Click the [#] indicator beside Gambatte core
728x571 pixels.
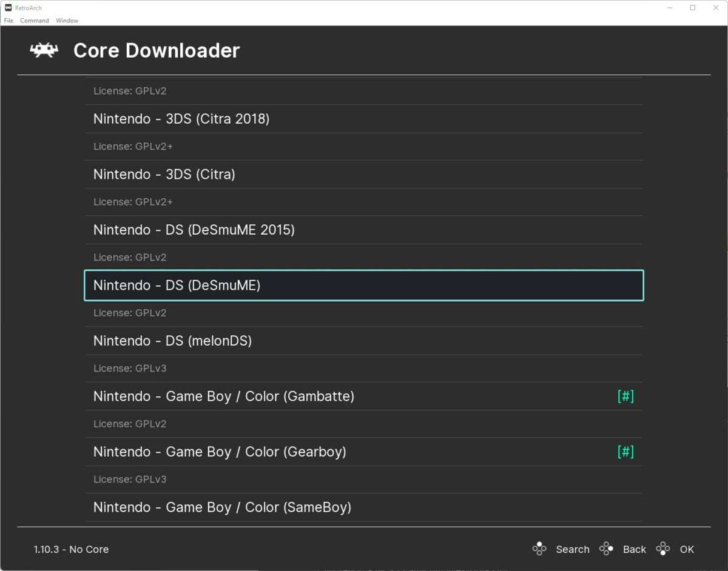click(625, 396)
